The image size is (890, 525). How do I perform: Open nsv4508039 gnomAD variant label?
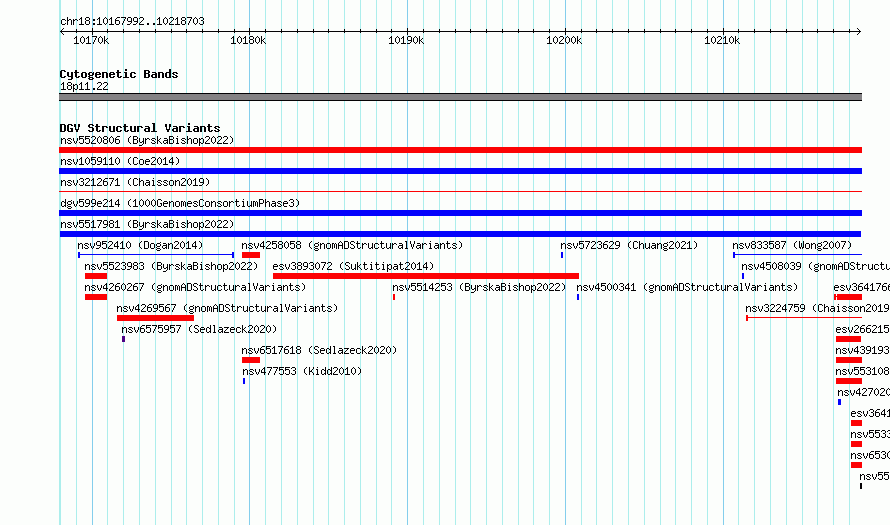click(x=815, y=266)
